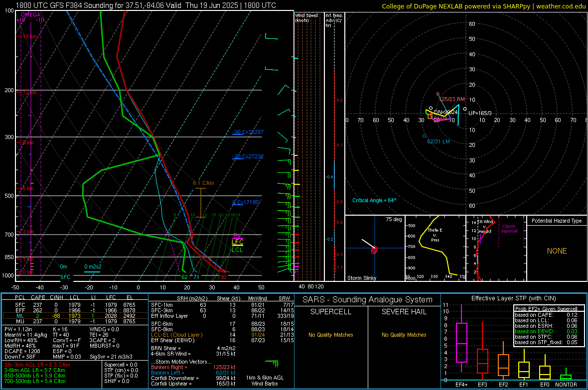
Task: Select the 125/23 RM hodograph label
Action: pos(452,100)
